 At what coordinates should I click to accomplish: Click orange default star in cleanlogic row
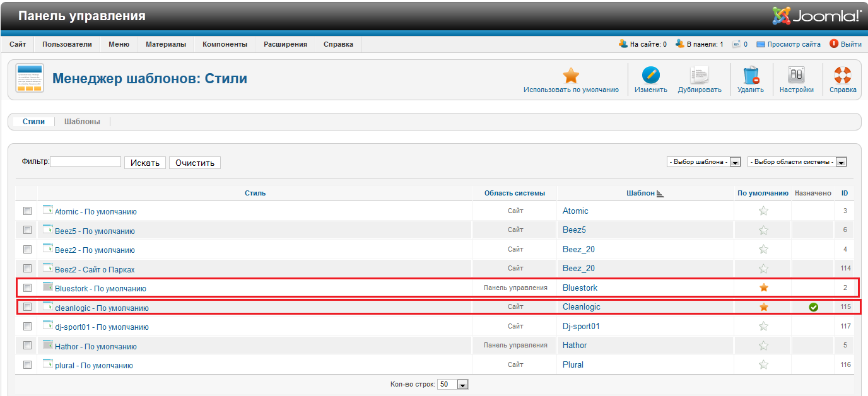click(x=763, y=307)
